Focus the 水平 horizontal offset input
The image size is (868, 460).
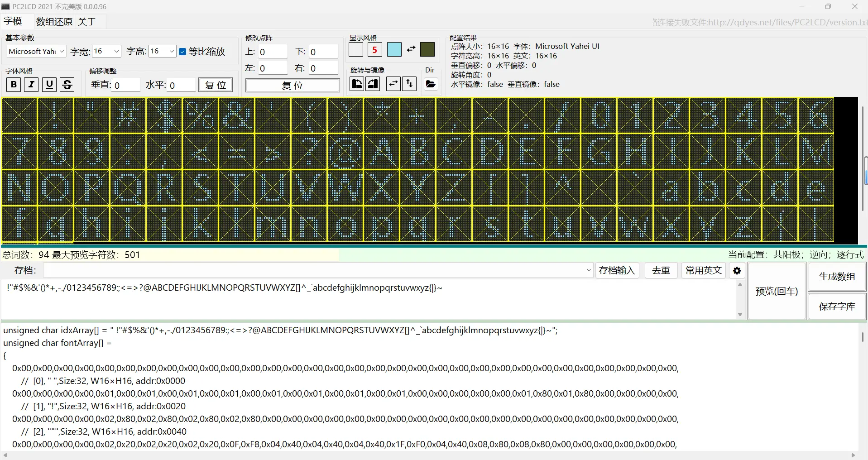click(182, 85)
